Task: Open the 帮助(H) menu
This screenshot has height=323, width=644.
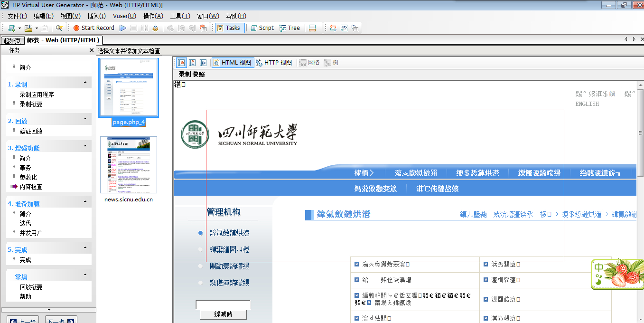Action: 236,16
